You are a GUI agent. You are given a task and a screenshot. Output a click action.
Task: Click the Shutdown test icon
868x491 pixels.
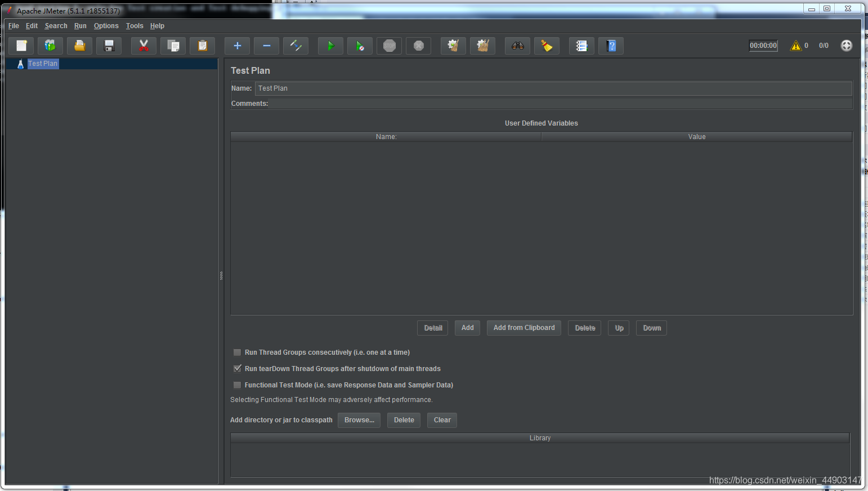[x=419, y=46]
